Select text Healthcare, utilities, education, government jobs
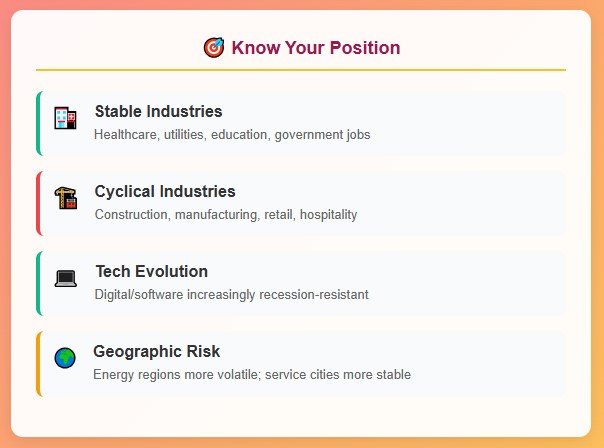Screen dimensions: 604x448 (x=232, y=134)
